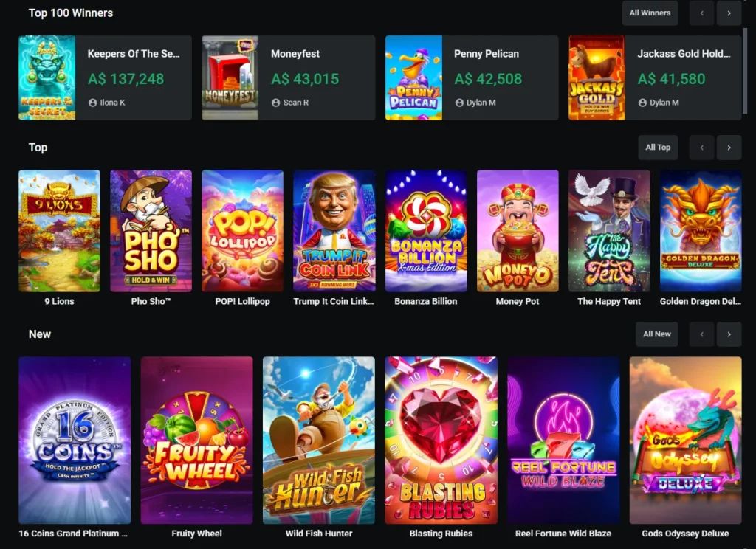Click the Money Pot game thumbnail
The width and height of the screenshot is (756, 549).
[518, 231]
